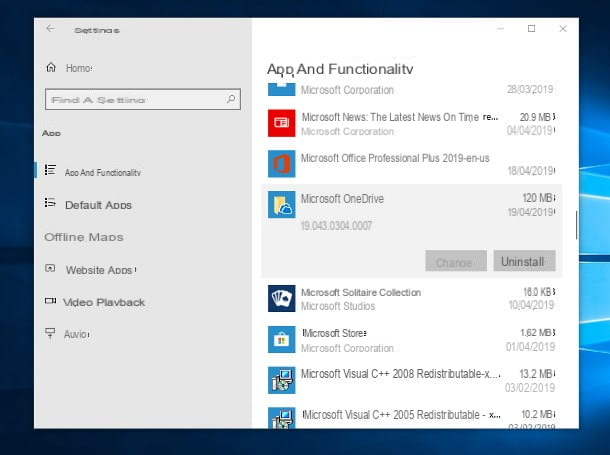Click the Visual C++ 2008 installer icon

coord(282,380)
